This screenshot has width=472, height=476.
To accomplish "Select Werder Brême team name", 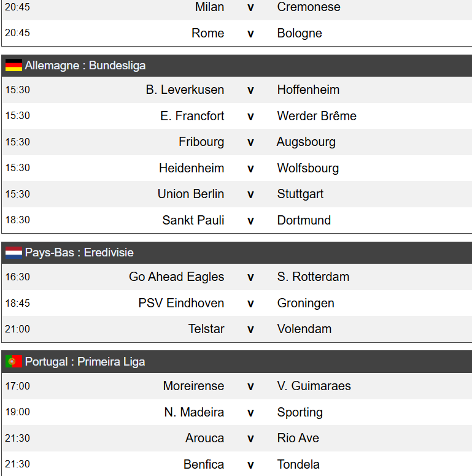I will 317,116.
